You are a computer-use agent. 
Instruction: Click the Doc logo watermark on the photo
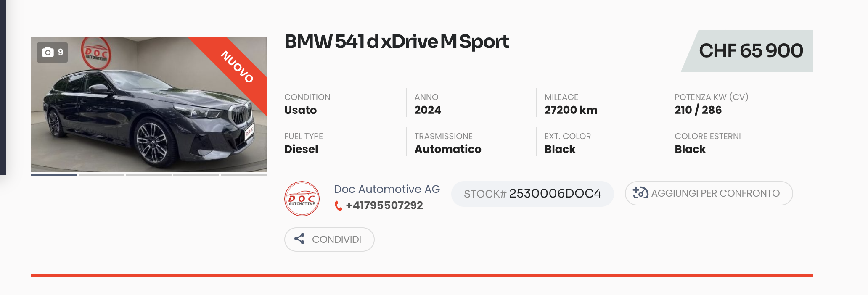pos(96,53)
